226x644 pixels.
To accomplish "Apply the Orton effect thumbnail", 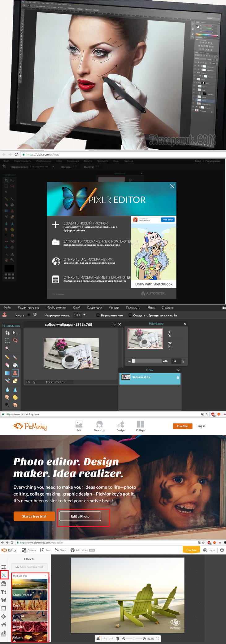I will pos(30,584).
